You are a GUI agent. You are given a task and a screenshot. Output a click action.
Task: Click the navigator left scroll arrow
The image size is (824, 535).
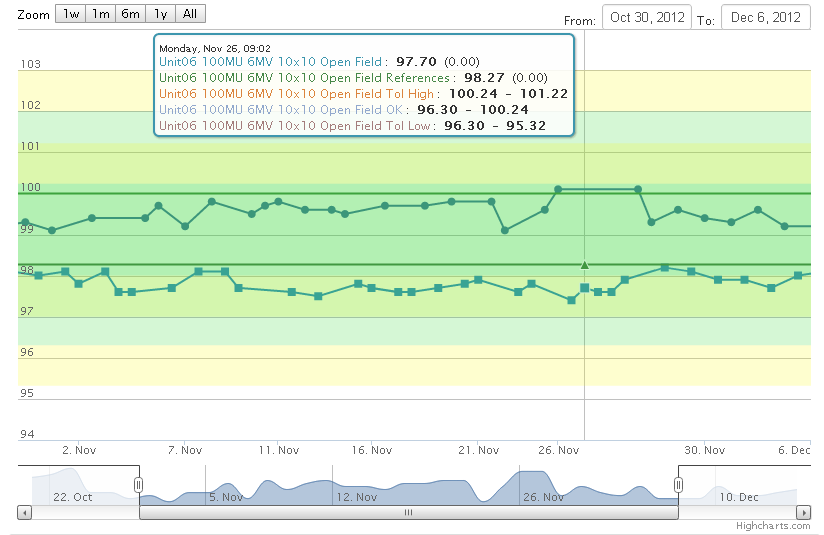(25, 512)
